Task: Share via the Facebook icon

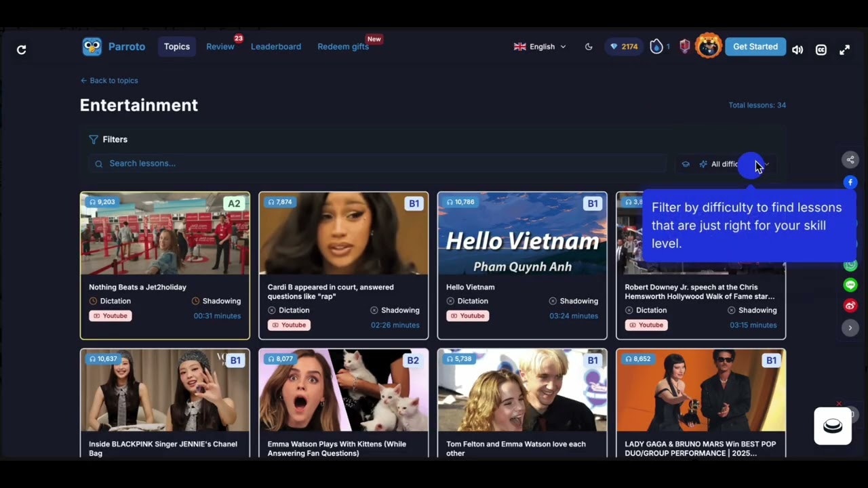Action: (x=850, y=182)
